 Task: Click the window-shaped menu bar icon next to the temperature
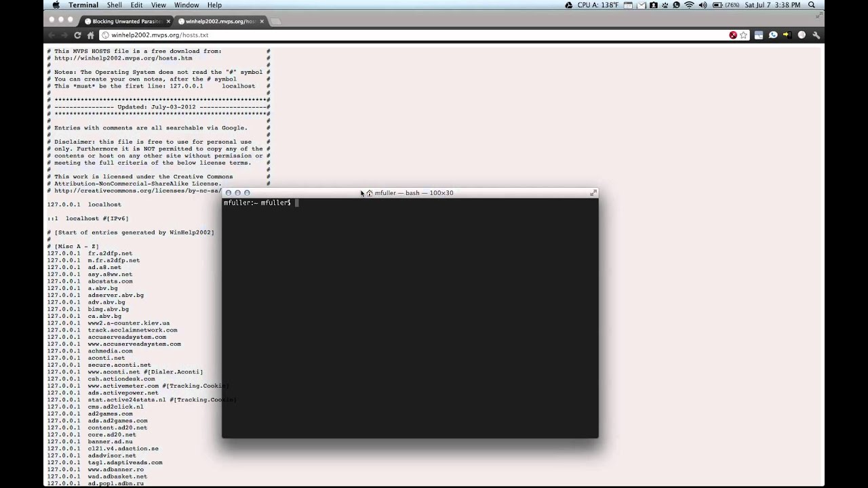pos(628,5)
